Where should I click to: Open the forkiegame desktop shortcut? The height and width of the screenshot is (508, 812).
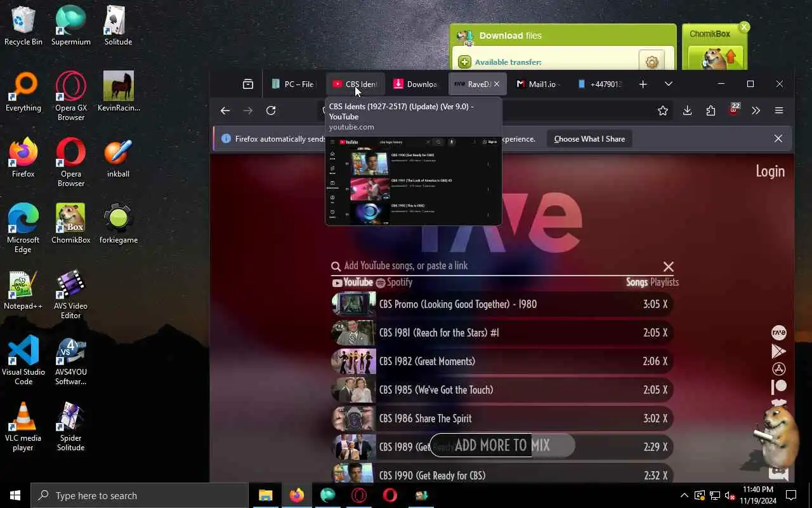pos(119,224)
